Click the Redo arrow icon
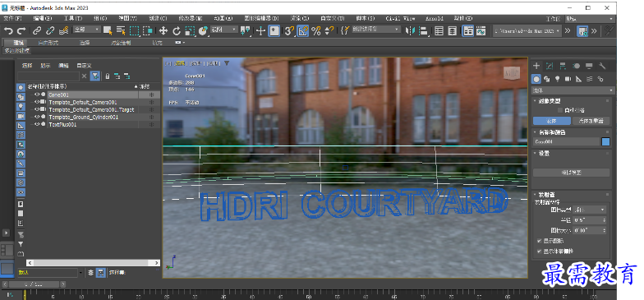The image size is (644, 300). tap(21, 30)
